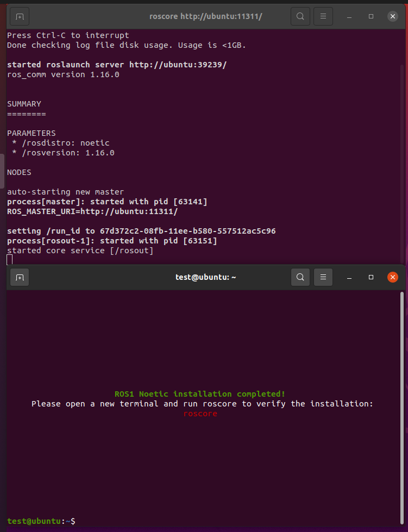Click '/rosversion: 1.16.0' parameter line

point(63,153)
